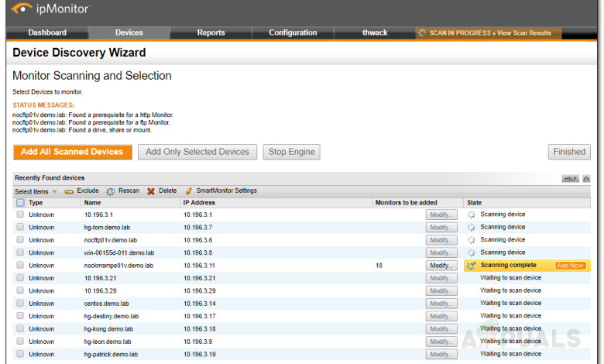Click Modify button for 10.196.3.1

(441, 215)
